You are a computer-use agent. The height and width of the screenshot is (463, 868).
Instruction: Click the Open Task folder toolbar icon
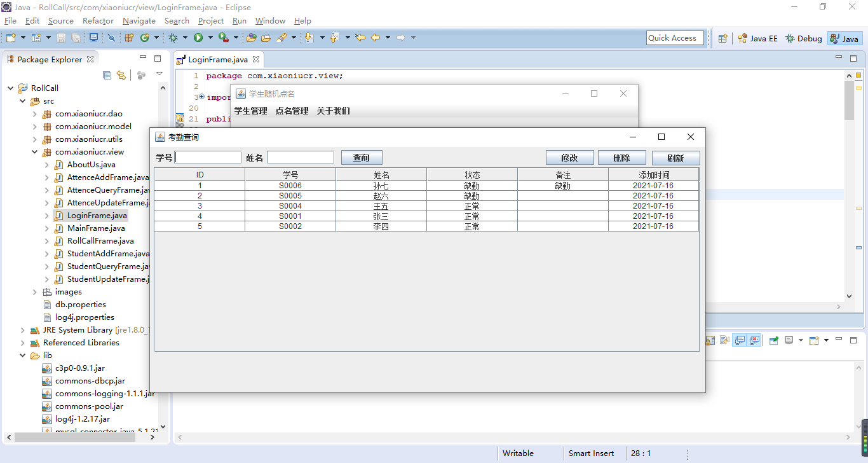(266, 38)
